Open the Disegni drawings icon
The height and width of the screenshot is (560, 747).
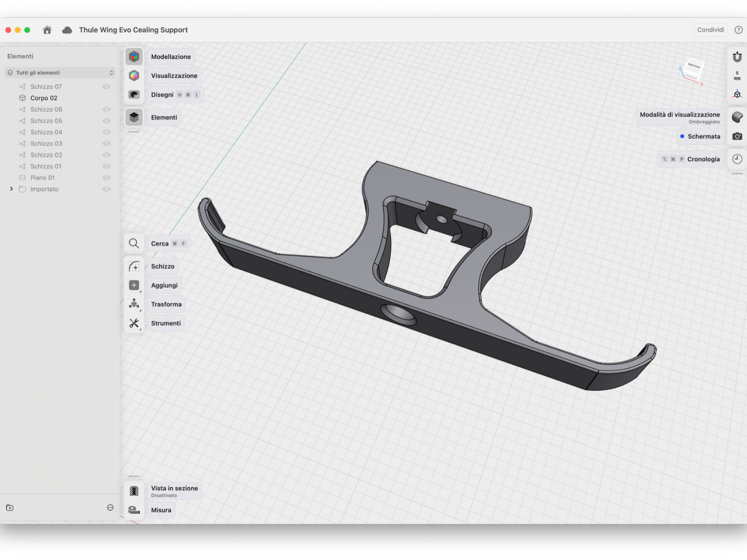coord(134,94)
